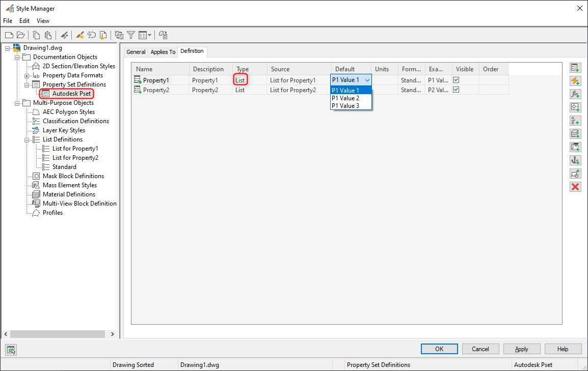Add a formula property definition (fx icon)
The image size is (588, 371).
(x=575, y=94)
